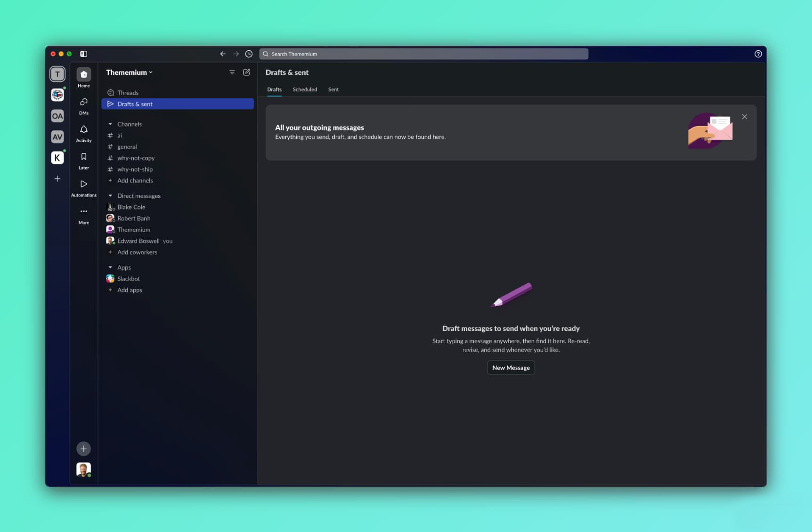Collapse the Direct messages section
Viewport: 812px width, 532px height.
(x=110, y=196)
